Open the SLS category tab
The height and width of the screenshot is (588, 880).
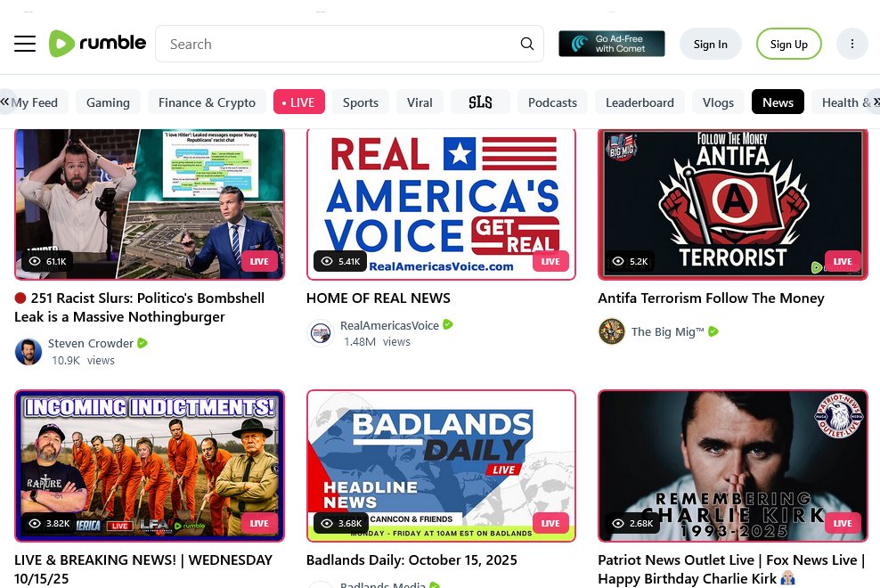point(480,102)
